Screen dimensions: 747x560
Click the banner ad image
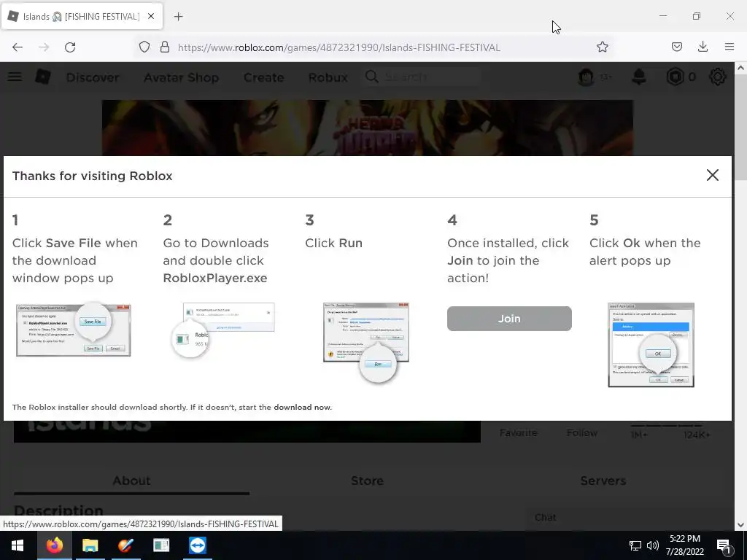(368, 128)
